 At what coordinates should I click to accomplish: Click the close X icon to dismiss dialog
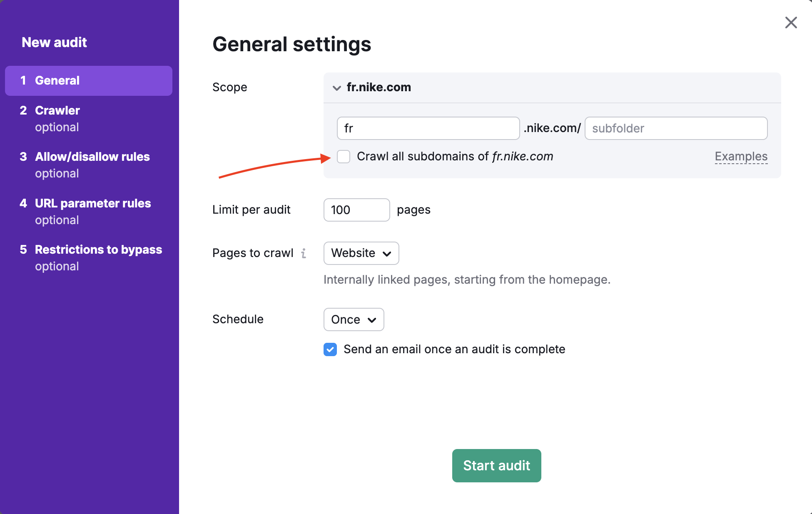tap(790, 22)
